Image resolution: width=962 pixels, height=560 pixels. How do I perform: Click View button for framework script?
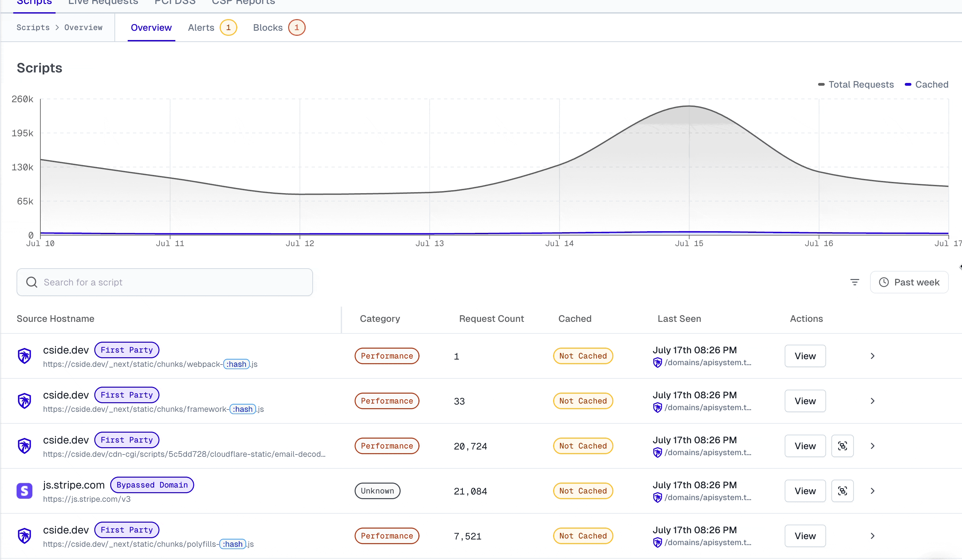click(805, 401)
